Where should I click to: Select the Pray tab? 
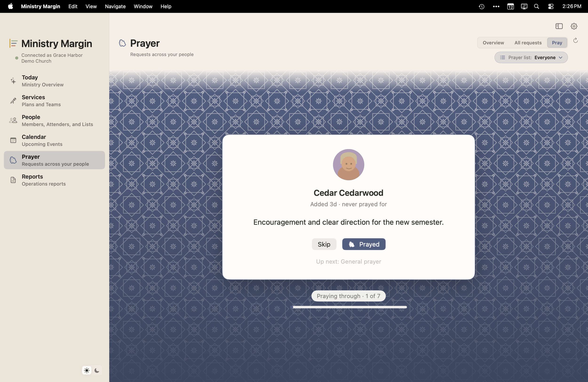pyautogui.click(x=557, y=43)
